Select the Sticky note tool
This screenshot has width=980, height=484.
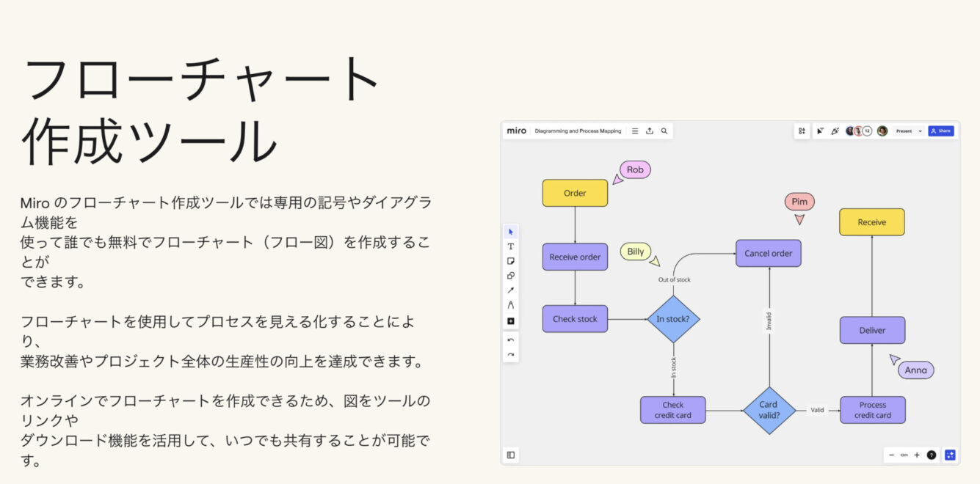tap(511, 261)
